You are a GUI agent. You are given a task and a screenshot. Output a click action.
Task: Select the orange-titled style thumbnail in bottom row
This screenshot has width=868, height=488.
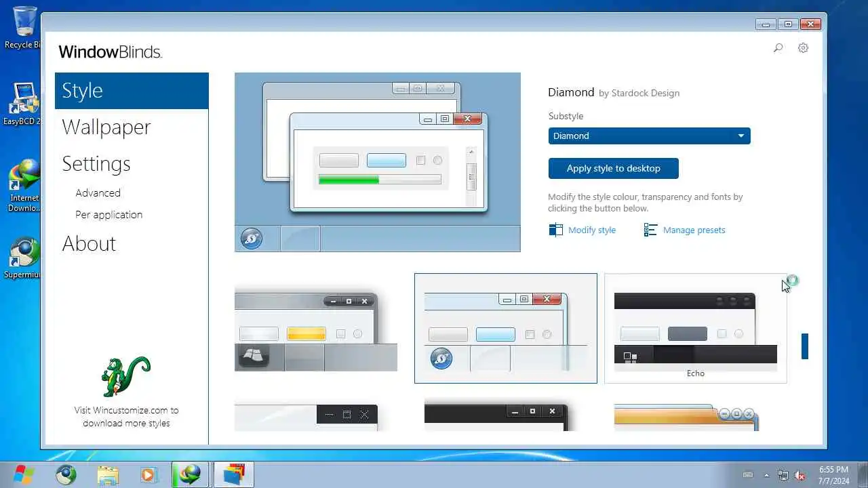pos(686,417)
